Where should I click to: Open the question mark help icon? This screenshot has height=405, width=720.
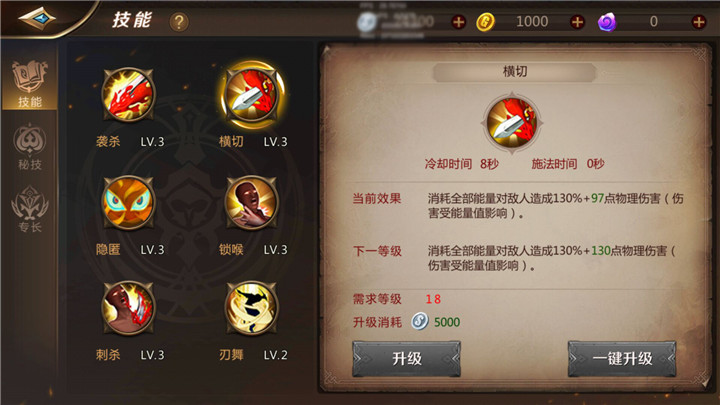coord(179,22)
